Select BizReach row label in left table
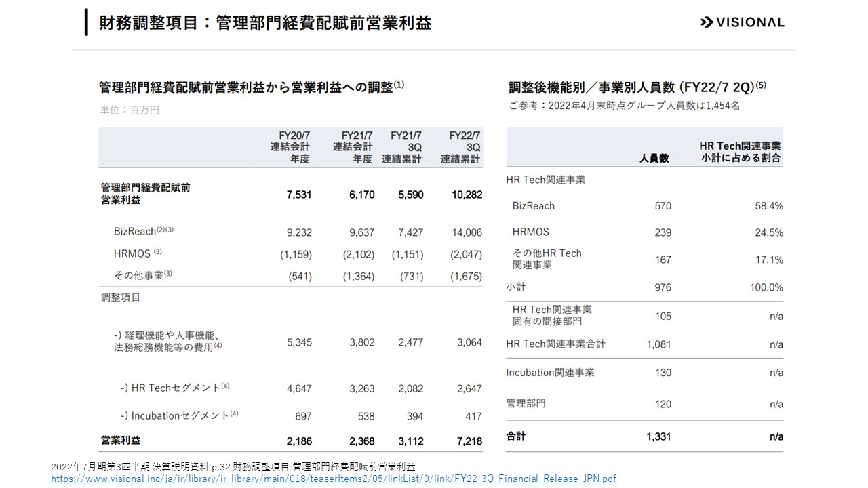This screenshot has height=488, width=868. [x=144, y=231]
